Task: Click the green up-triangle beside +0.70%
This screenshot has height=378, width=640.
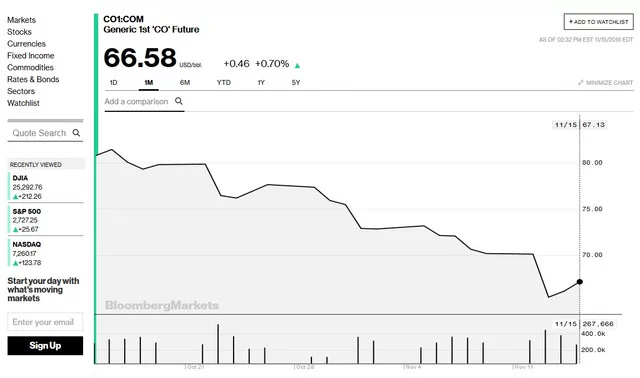Action: (297, 65)
